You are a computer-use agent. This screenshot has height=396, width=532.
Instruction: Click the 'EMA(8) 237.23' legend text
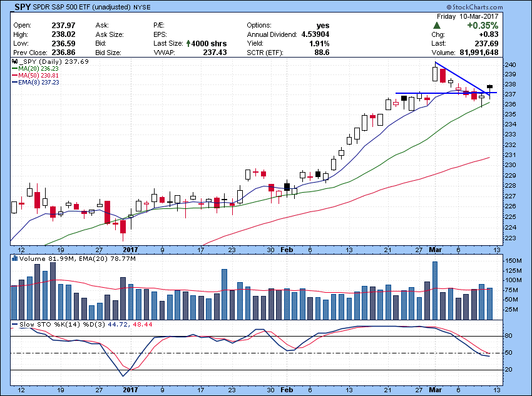pos(39,83)
